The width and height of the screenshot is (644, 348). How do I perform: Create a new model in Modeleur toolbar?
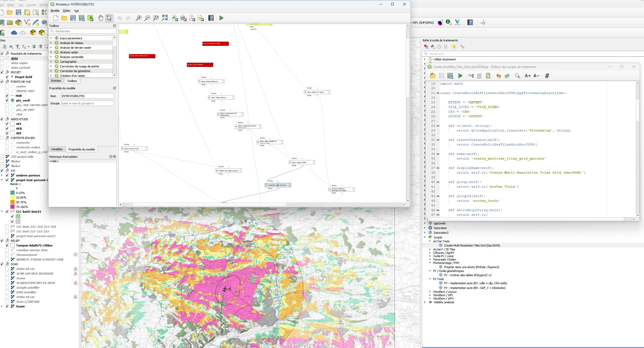pyautogui.click(x=56, y=18)
